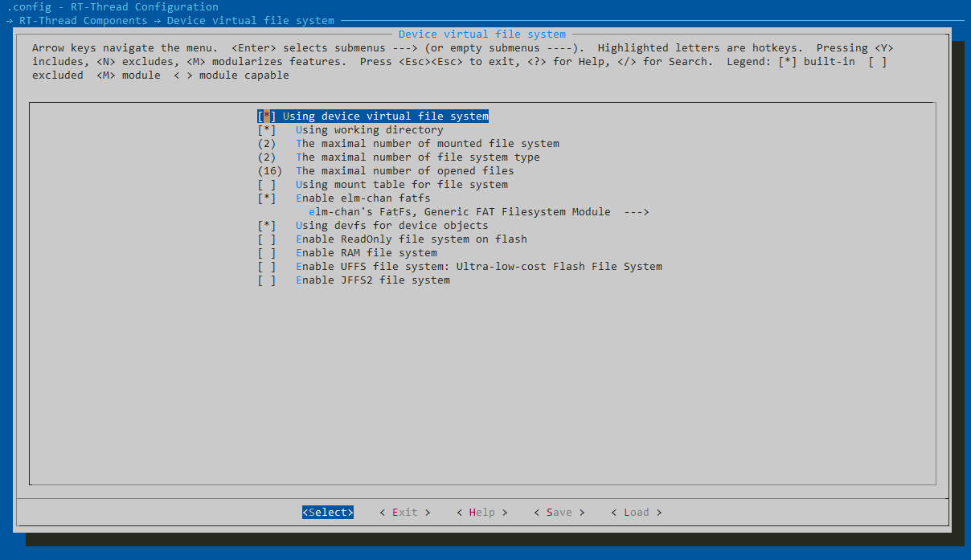
Task: Enable ReadOnly file system on flash
Action: [392, 239]
